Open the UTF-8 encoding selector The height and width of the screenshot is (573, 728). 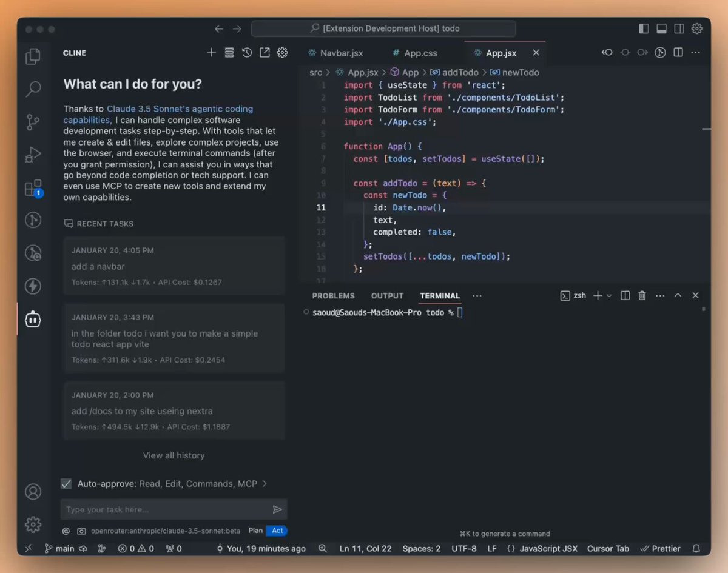[x=464, y=548]
